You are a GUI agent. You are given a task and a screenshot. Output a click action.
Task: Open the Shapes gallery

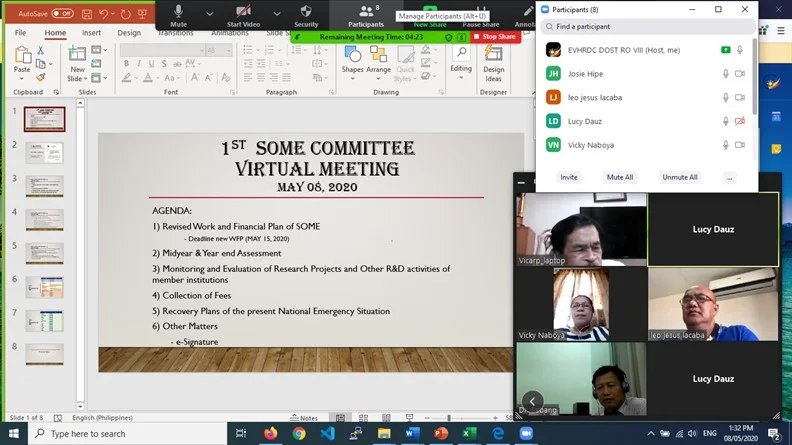(x=353, y=54)
